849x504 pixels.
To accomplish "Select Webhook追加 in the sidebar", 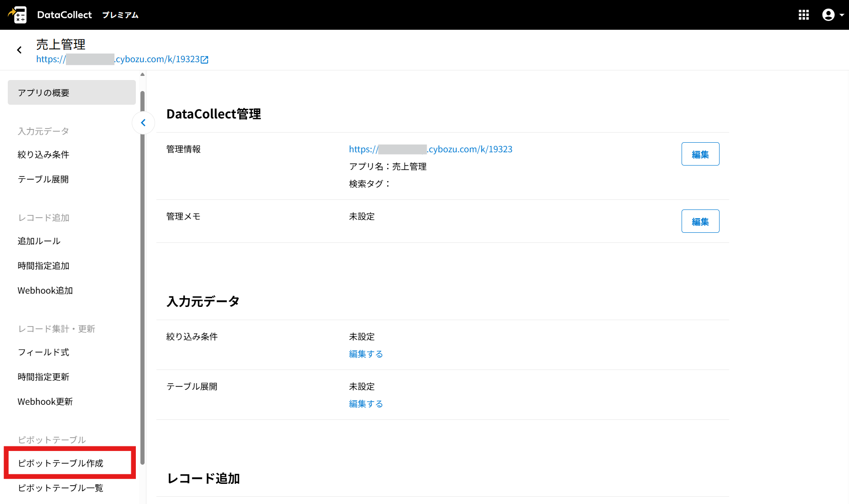I will (45, 290).
